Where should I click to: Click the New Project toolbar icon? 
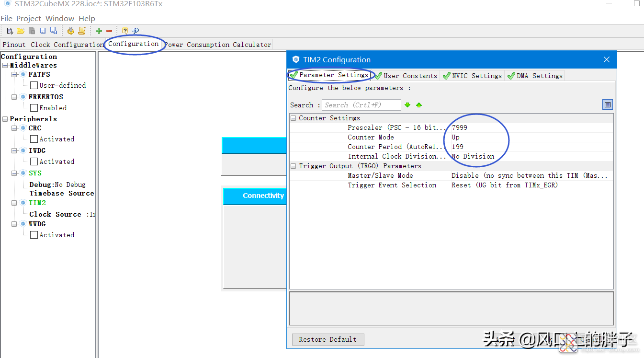point(10,31)
